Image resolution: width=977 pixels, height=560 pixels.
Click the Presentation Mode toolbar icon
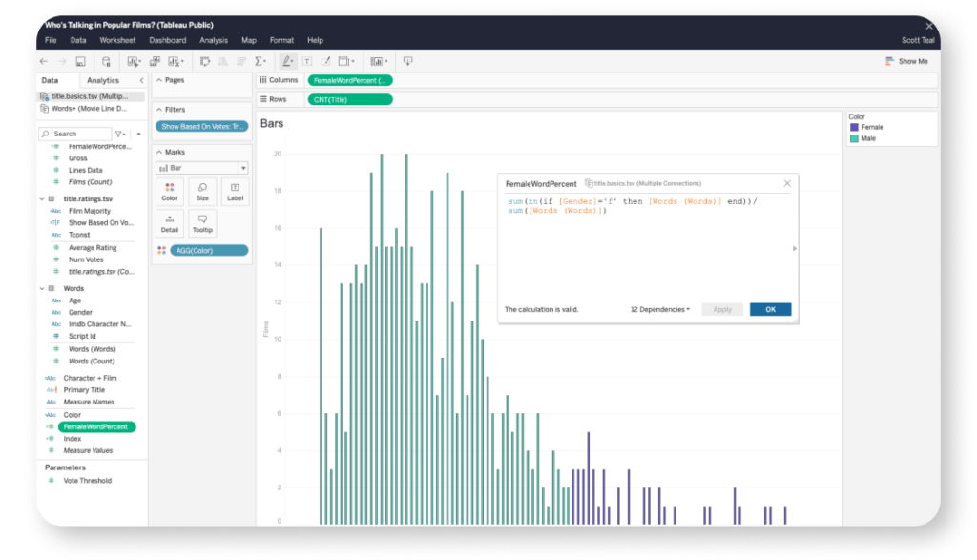tap(407, 61)
